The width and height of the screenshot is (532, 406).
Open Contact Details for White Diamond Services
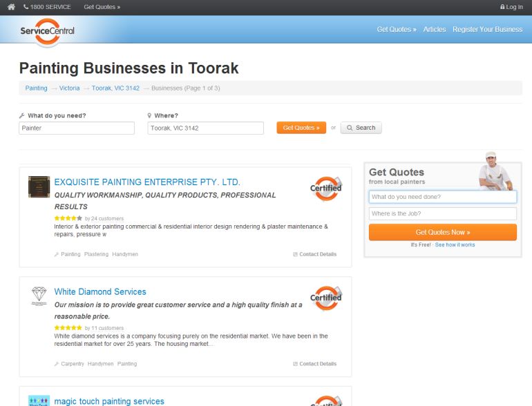click(x=315, y=364)
